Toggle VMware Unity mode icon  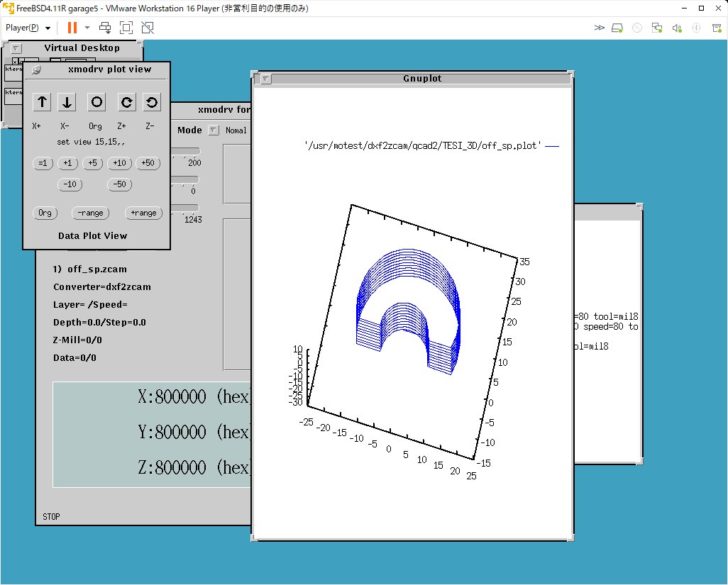point(148,28)
